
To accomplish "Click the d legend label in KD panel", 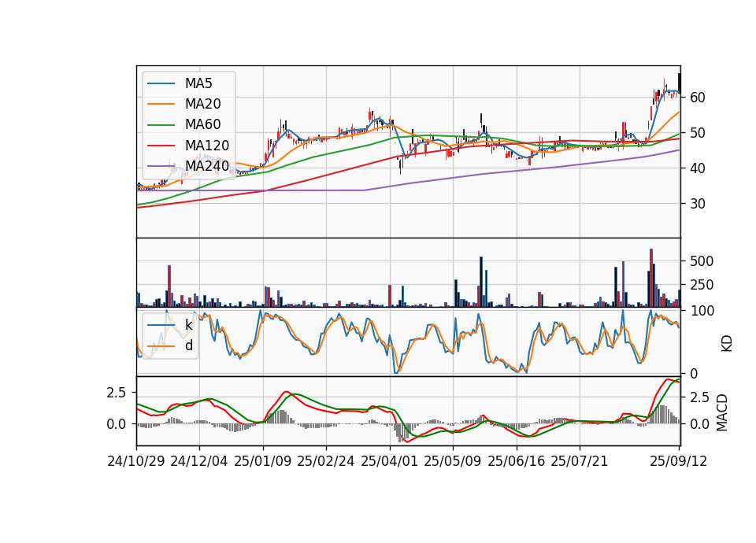I will point(189,345).
